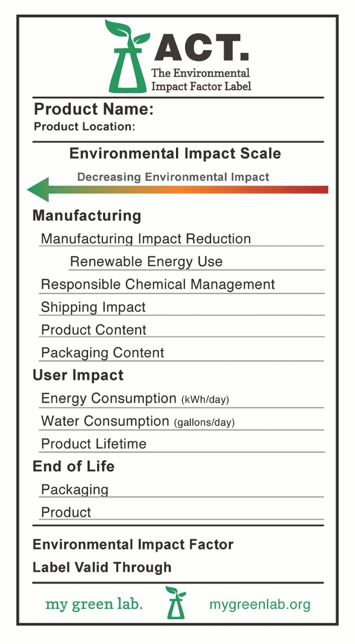The width and height of the screenshot is (355, 644).
Task: Click the Product Location field
Action: tap(84, 127)
